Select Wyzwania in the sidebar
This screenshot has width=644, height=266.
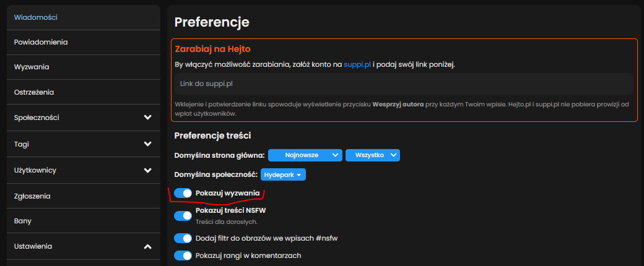pyautogui.click(x=32, y=67)
